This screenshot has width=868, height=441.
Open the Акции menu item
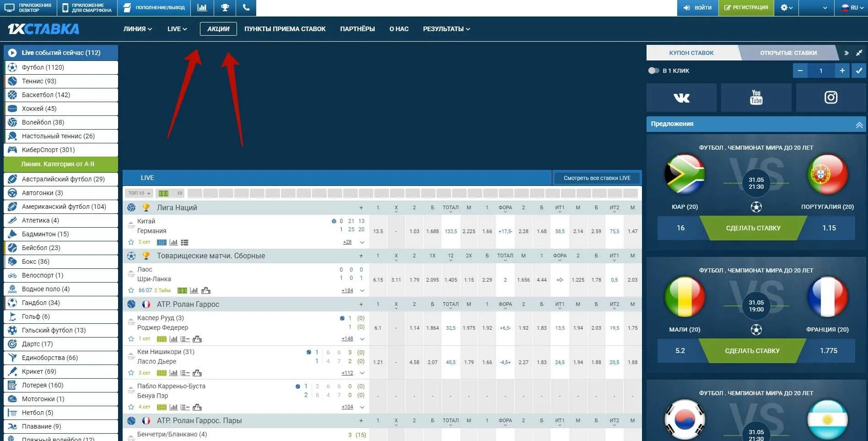218,29
